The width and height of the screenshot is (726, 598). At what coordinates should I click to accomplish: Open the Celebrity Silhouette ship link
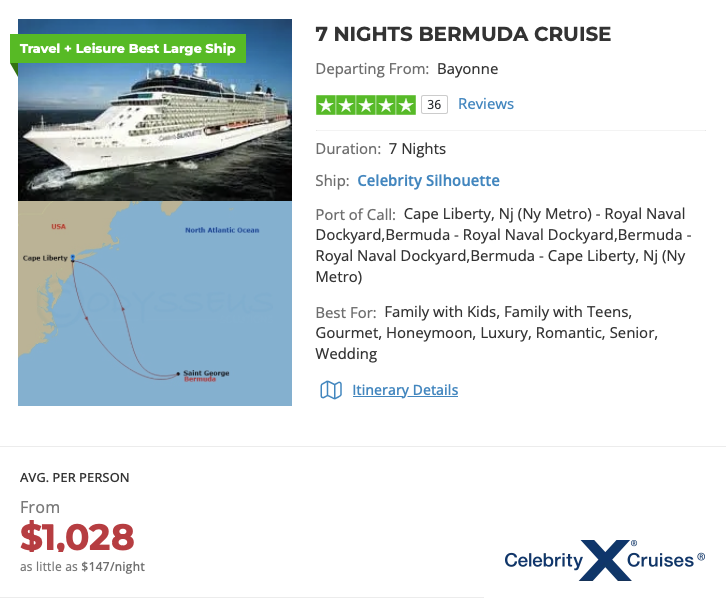click(x=428, y=181)
